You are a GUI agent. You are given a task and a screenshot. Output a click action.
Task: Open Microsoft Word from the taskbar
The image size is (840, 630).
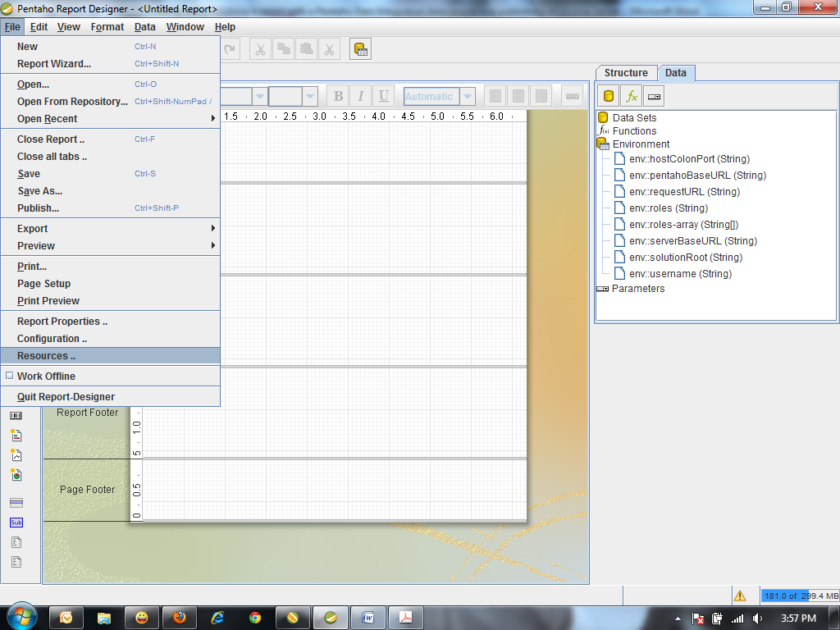[x=368, y=618]
